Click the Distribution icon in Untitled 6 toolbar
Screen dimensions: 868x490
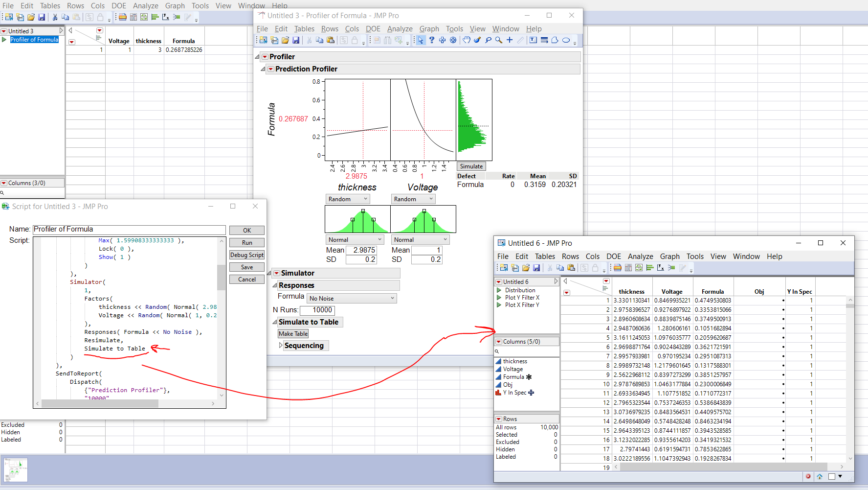[649, 268]
